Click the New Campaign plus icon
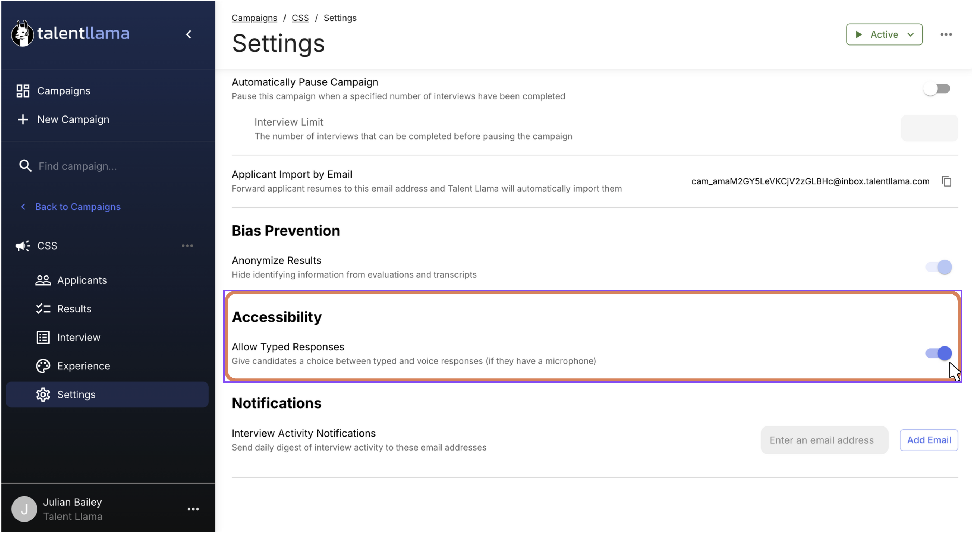980x533 pixels. 23,119
